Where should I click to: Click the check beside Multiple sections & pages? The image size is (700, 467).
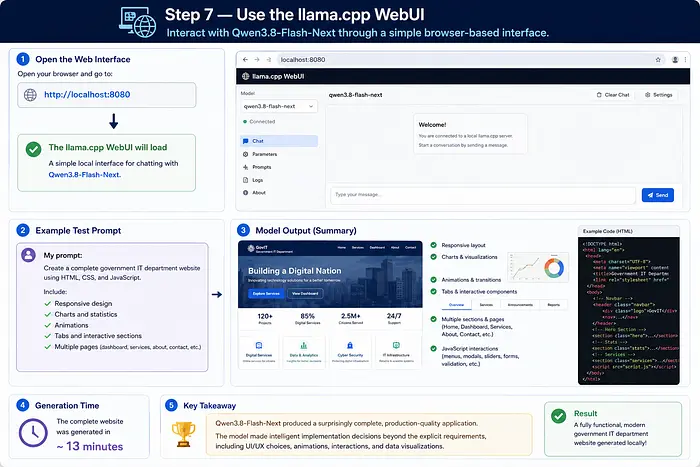(433, 319)
